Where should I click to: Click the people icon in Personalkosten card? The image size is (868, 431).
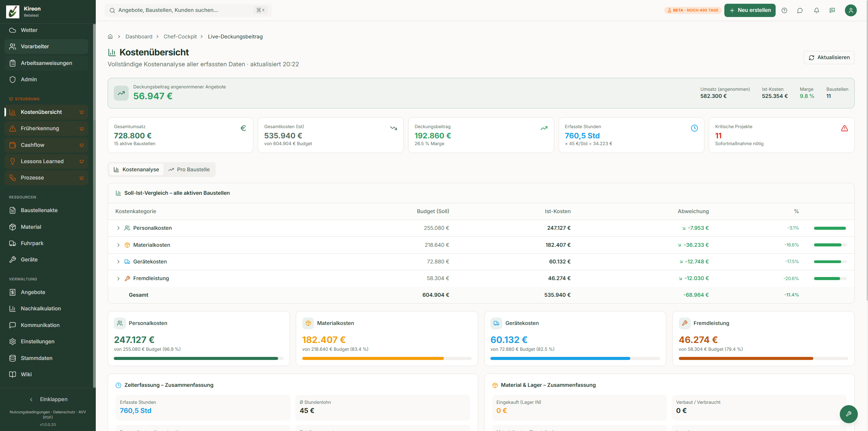(120, 323)
